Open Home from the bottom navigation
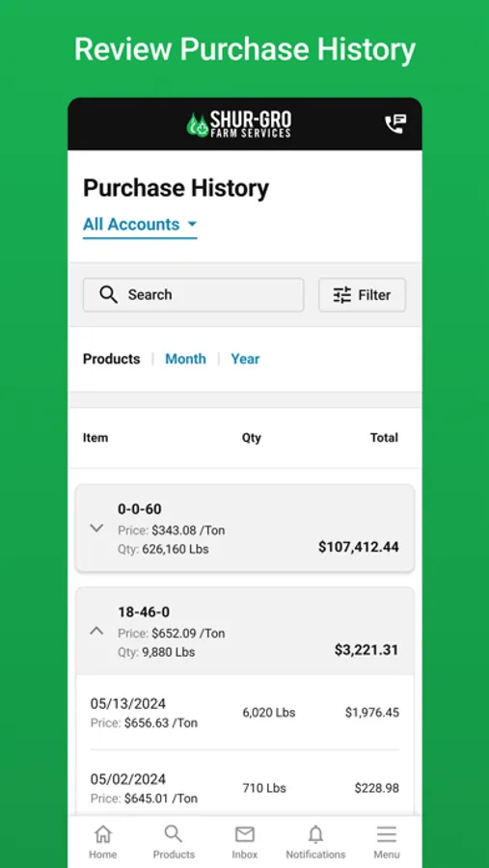The width and height of the screenshot is (489, 868). point(103,842)
